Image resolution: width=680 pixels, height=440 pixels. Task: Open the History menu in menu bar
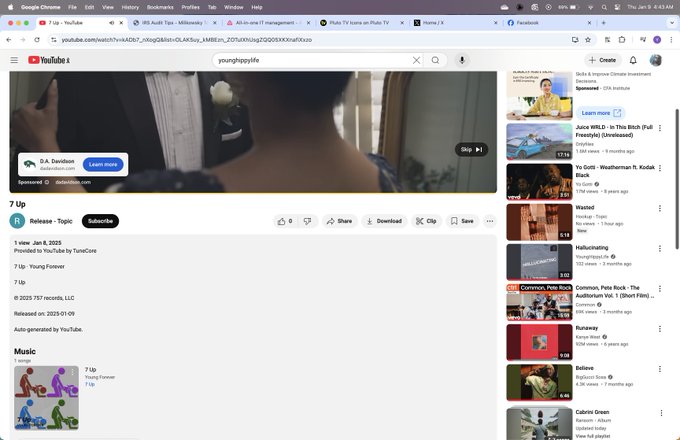pos(130,7)
